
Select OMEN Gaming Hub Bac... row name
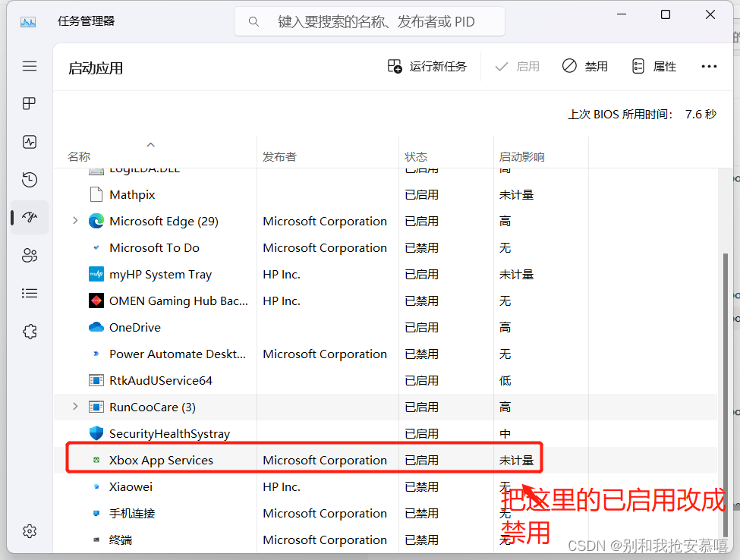[178, 301]
